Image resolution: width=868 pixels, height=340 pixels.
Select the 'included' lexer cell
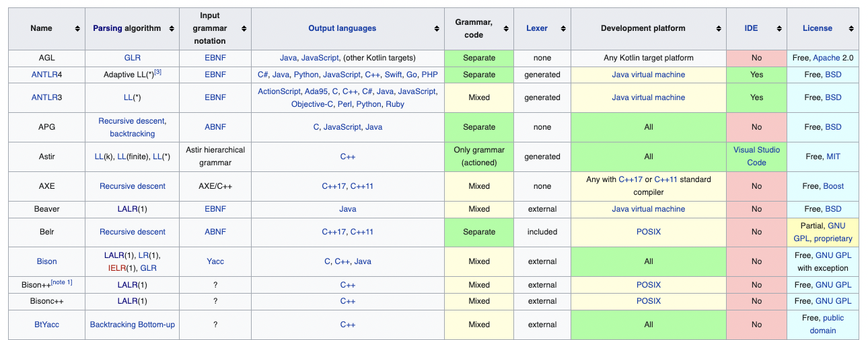coord(542,232)
